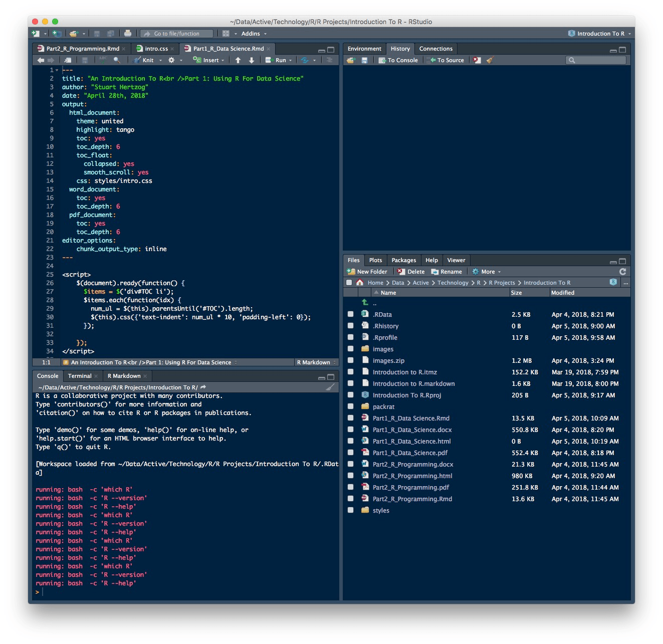Image resolution: width=663 pixels, height=644 pixels.
Task: Open find and replace in the editor
Action: pyautogui.click(x=117, y=60)
